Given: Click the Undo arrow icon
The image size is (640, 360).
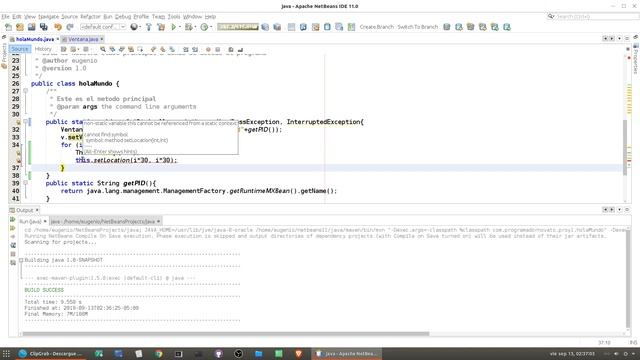Looking at the screenshot, I should click(x=58, y=27).
